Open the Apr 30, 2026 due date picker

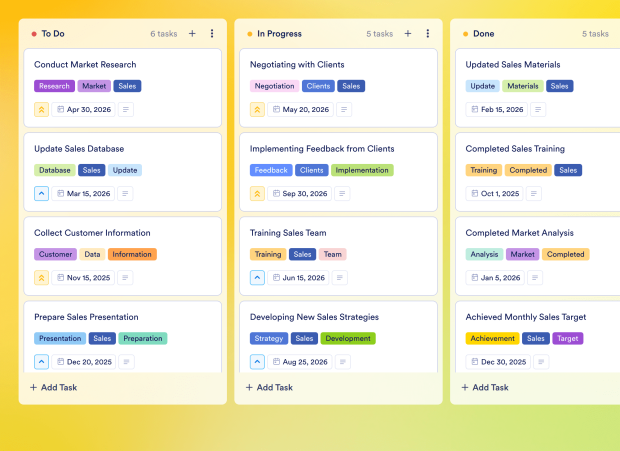coord(84,110)
